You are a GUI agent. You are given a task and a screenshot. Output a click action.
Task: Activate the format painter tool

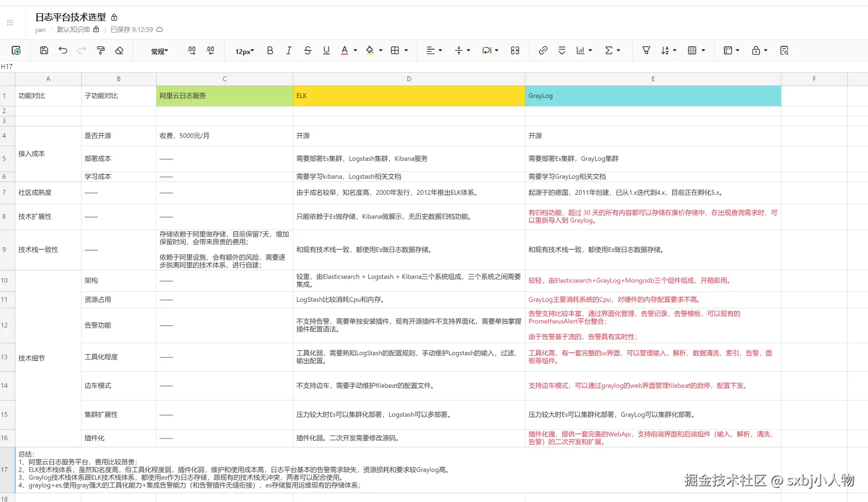click(x=100, y=51)
